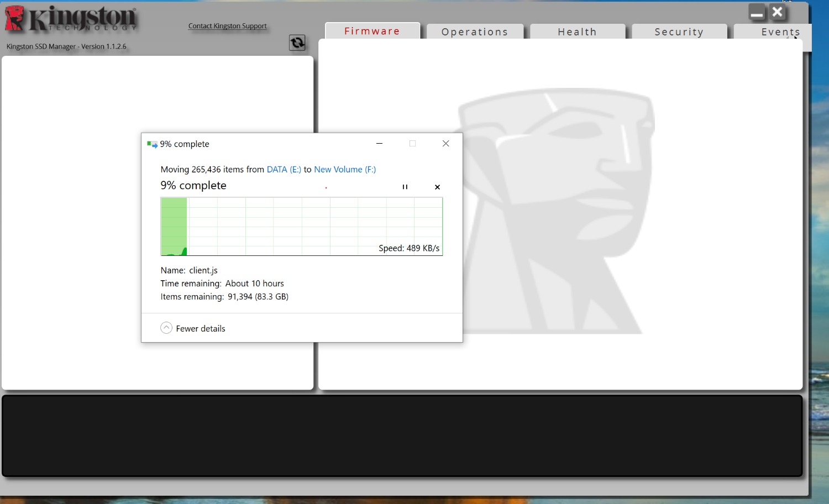The width and height of the screenshot is (829, 504).
Task: Click the refresh drives icon
Action: 297,43
